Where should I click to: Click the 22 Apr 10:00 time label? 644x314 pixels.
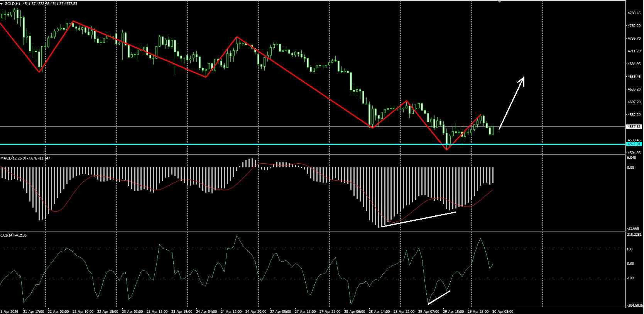click(x=83, y=311)
